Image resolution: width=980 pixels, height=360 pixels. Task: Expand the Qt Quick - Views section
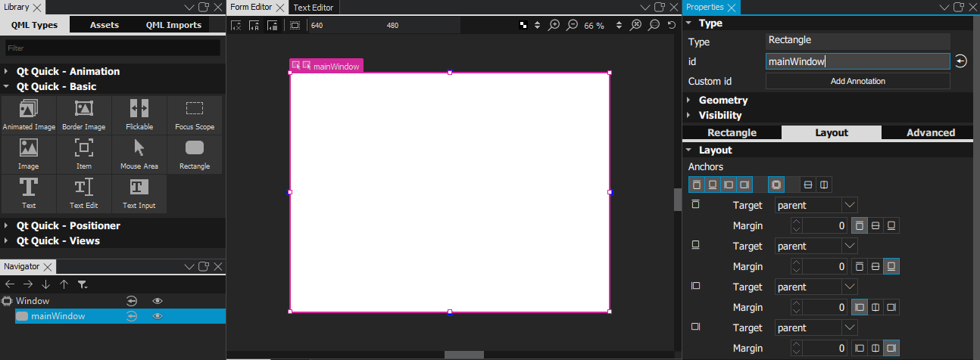tap(113, 241)
